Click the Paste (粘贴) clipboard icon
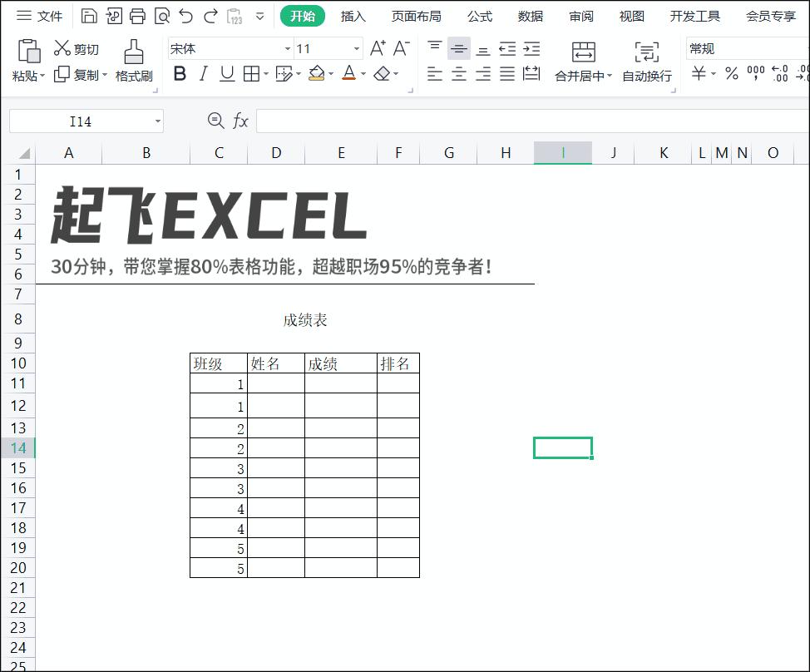This screenshot has width=810, height=672. pyautogui.click(x=29, y=53)
